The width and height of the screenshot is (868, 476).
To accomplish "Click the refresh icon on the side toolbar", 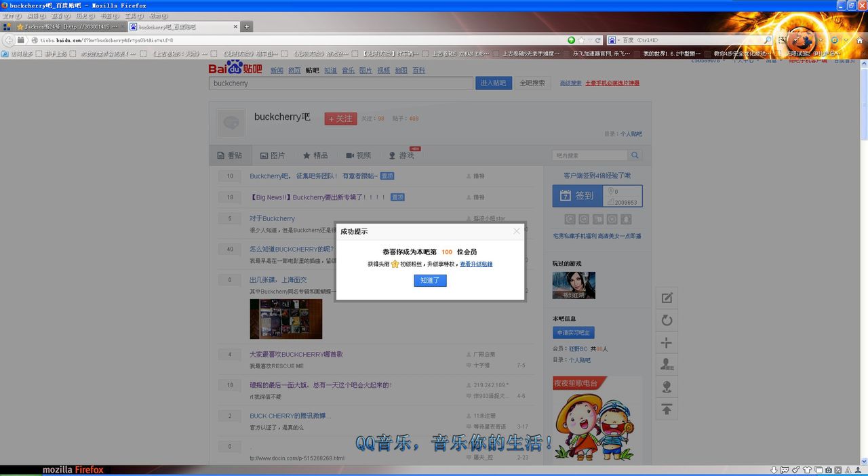I will tap(667, 320).
